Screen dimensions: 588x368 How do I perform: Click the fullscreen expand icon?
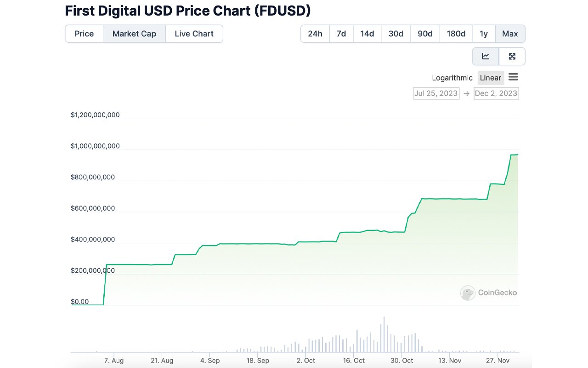[x=512, y=57]
